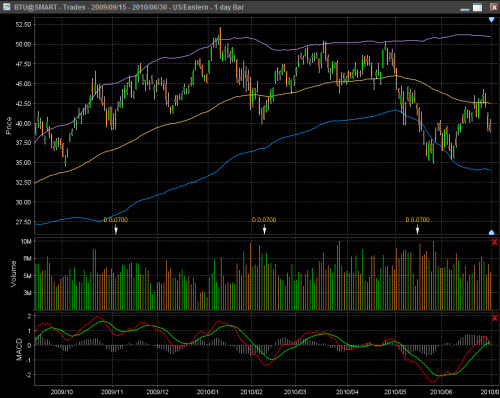Screen dimensions: 500x398
Task: Minimize the chart window
Action: click(465, 8)
